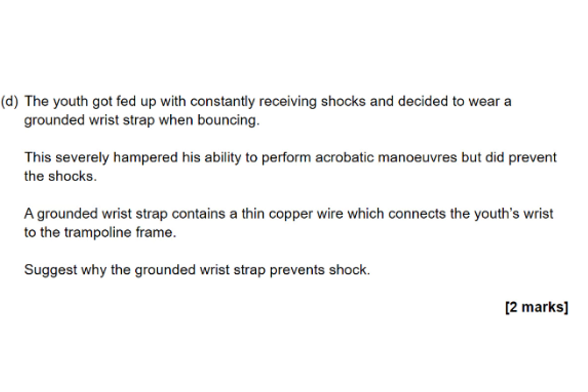Click the word 'decided' in first line
Screen dimensions: 588x392
pyautogui.click(x=422, y=102)
